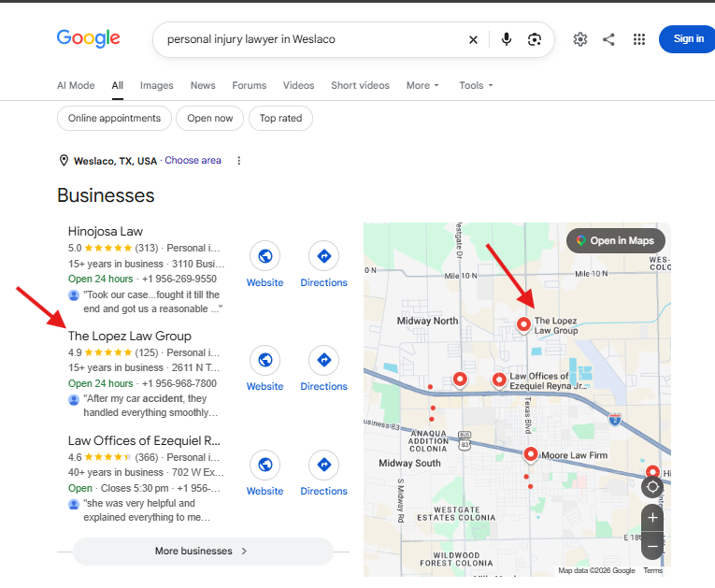715x588 pixels.
Task: Zoom in on the map
Action: click(652, 518)
